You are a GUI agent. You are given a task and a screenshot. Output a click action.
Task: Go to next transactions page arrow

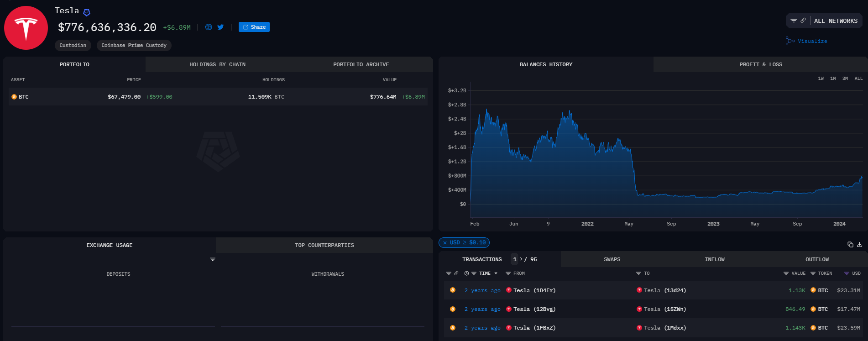pos(521,259)
